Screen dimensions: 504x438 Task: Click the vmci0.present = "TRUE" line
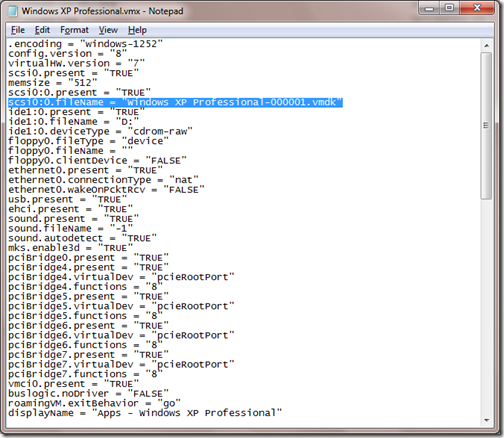(x=73, y=384)
